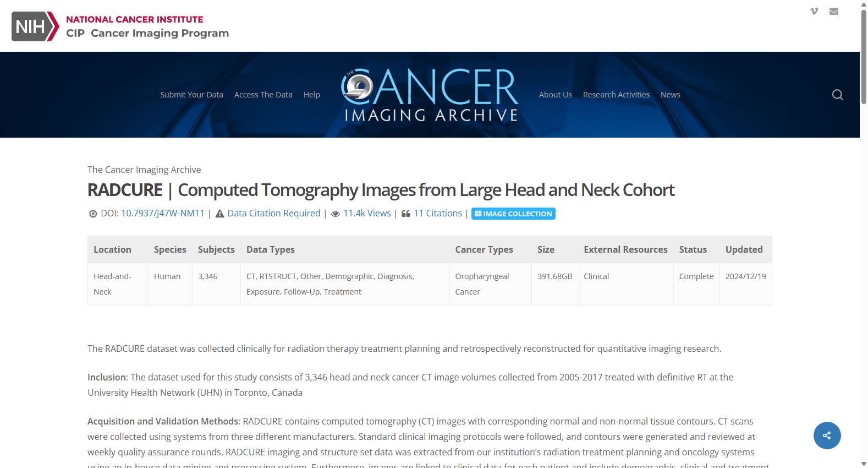Open the search magnifier icon
Screen dimensions: 868x468
coord(838,95)
